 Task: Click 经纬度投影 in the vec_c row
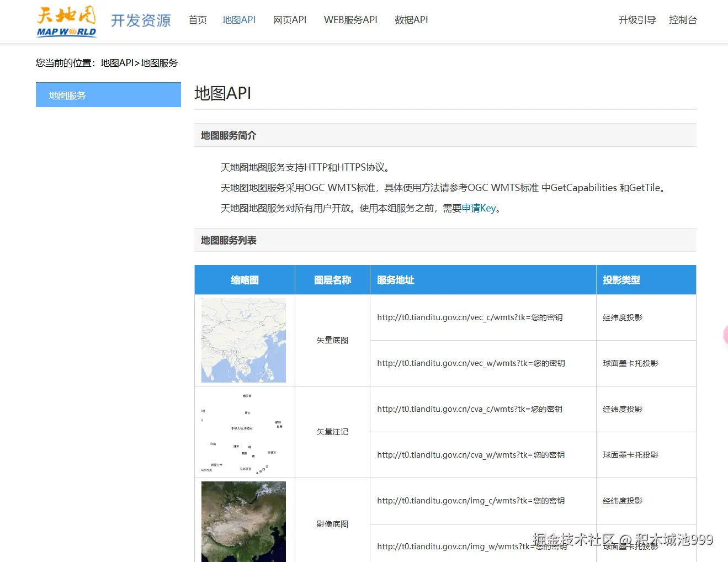[x=623, y=317]
